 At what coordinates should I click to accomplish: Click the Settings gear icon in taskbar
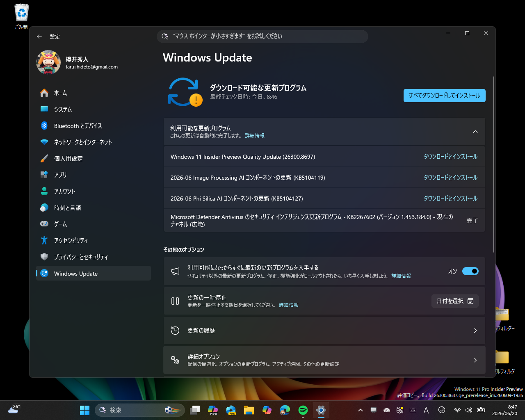pyautogui.click(x=321, y=410)
